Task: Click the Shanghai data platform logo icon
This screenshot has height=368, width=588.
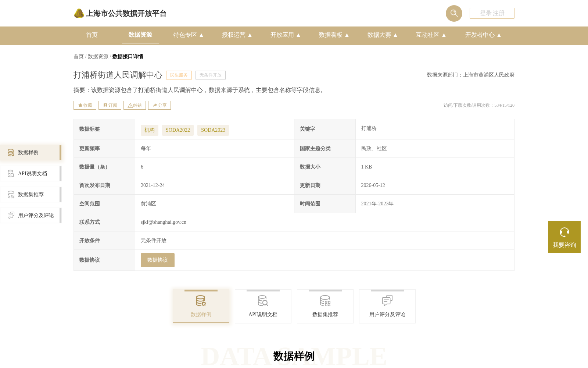Action: [79, 13]
